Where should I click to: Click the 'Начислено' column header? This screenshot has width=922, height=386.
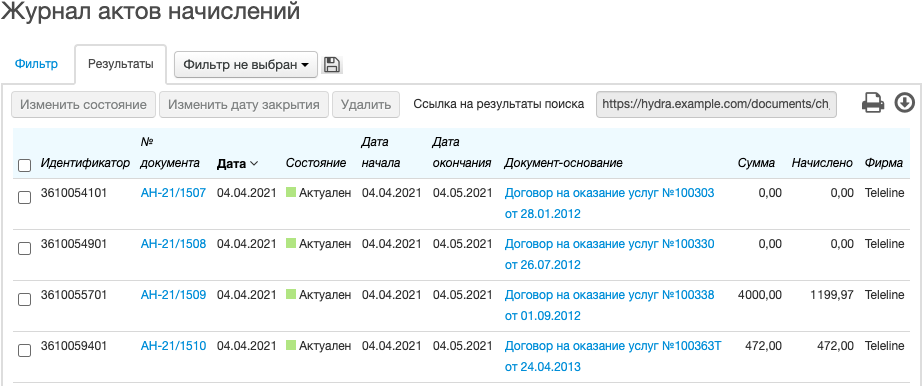(822, 163)
